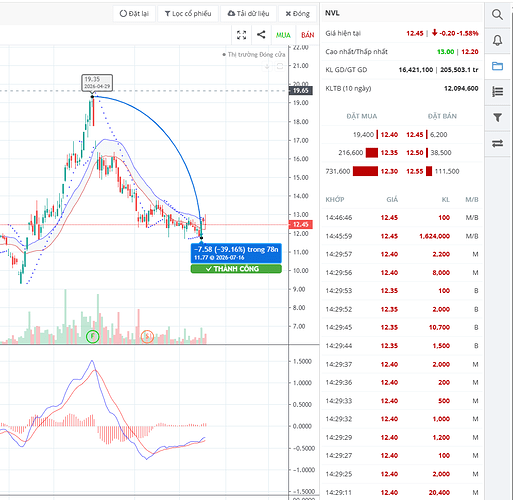The image size is (513, 500).
Task: Click the ĐẶT MUA column header
Action: tap(362, 116)
